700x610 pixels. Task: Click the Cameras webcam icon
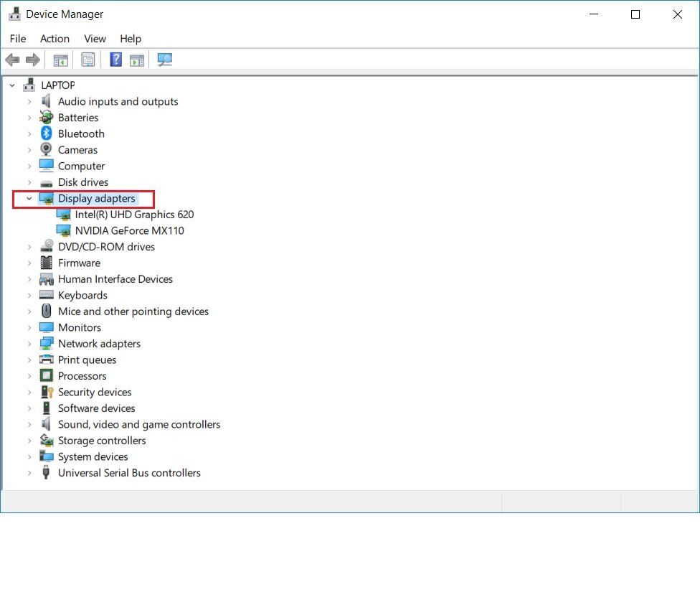(x=46, y=149)
